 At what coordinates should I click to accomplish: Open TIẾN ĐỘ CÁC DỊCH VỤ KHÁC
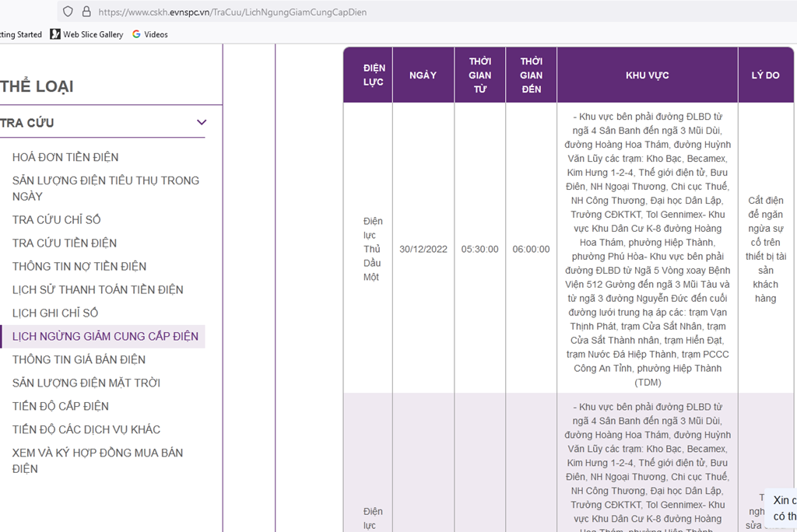tap(86, 430)
